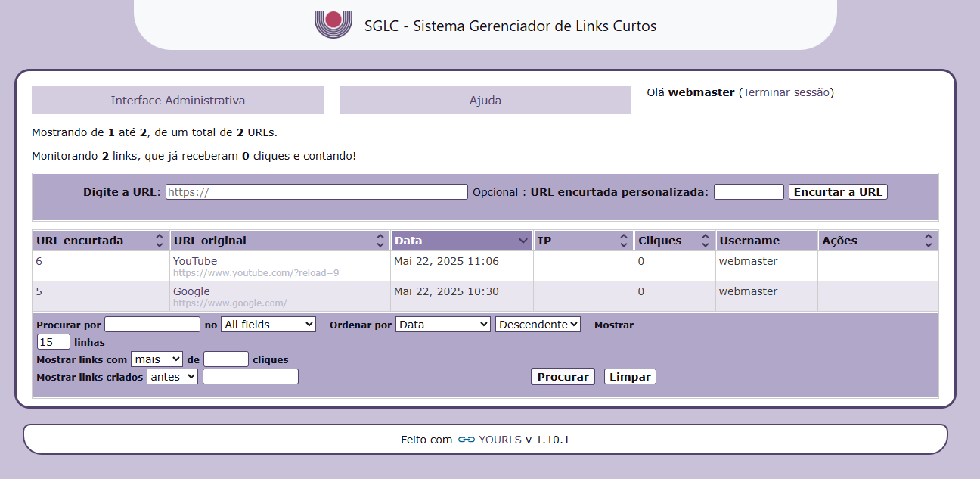
Task: Open the mais/menos clicks dropdown
Action: (157, 359)
